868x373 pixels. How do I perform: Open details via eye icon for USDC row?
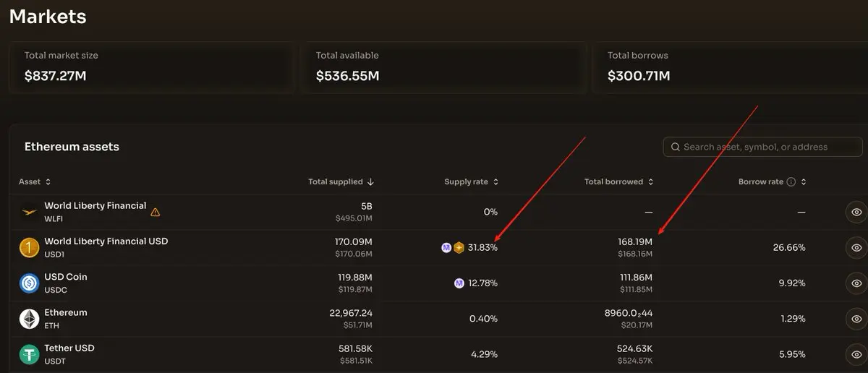[856, 283]
